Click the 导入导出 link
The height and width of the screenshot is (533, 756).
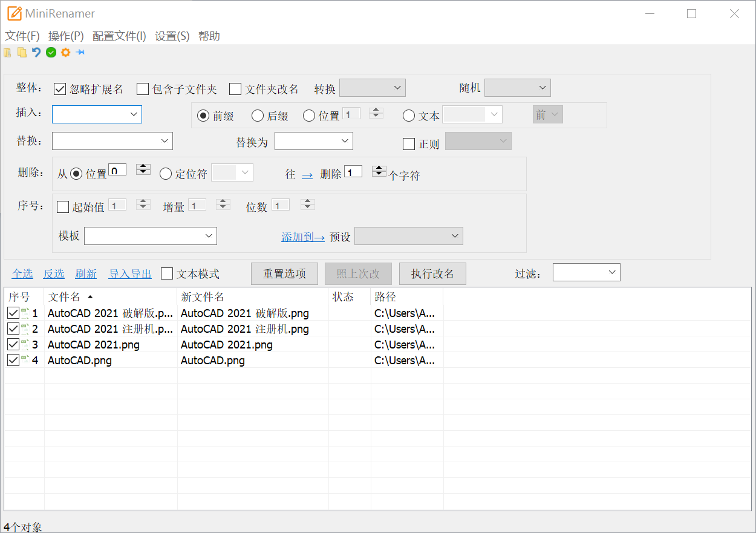tap(129, 273)
